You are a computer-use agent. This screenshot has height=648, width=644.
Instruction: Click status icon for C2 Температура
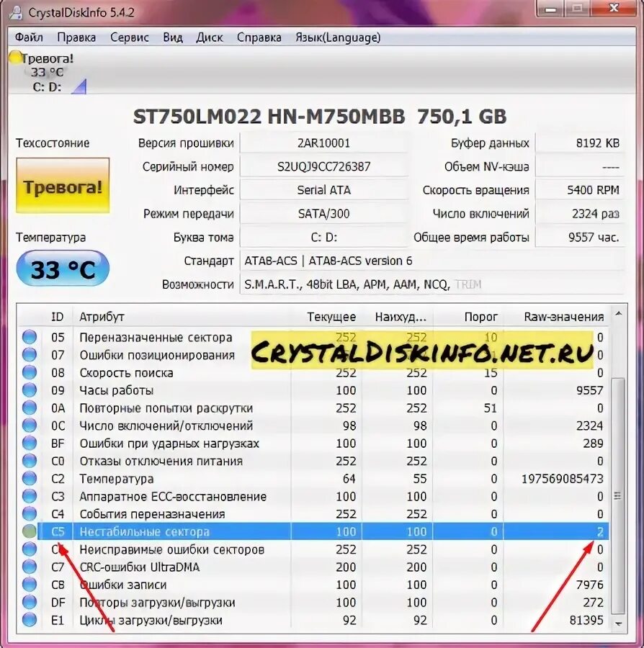pyautogui.click(x=30, y=479)
